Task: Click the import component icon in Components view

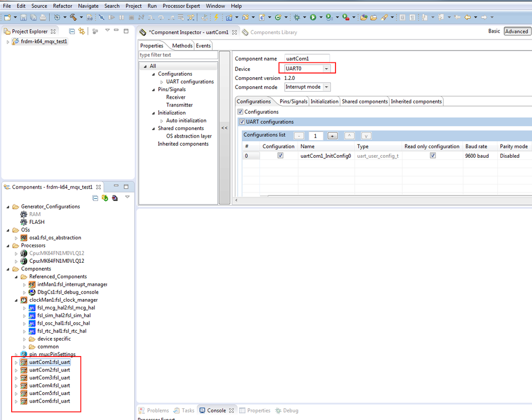Action: [x=114, y=198]
